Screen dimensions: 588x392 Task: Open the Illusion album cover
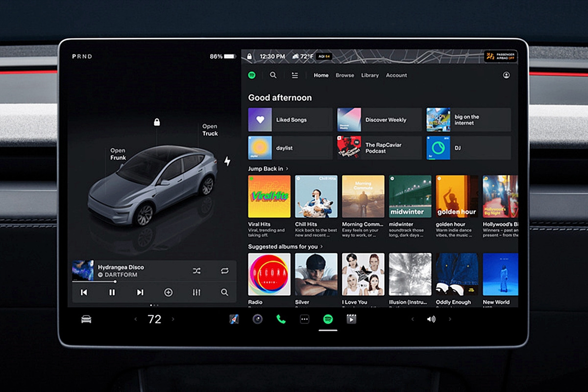(x=410, y=274)
